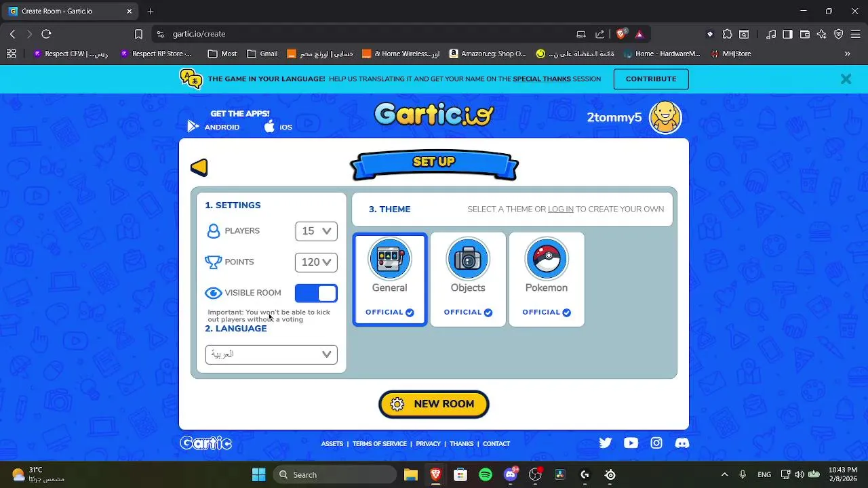Image resolution: width=868 pixels, height=488 pixels.
Task: Open the Language dropdown
Action: point(271,354)
